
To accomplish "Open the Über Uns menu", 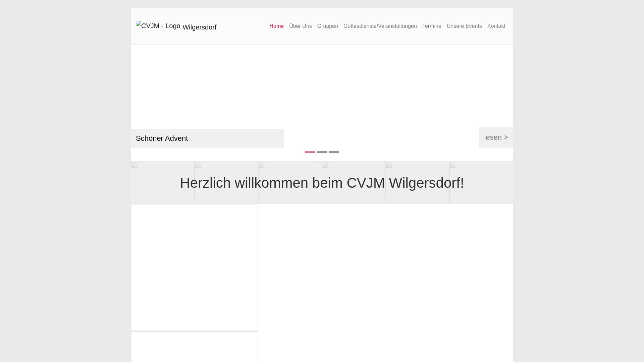I will (x=300, y=26).
